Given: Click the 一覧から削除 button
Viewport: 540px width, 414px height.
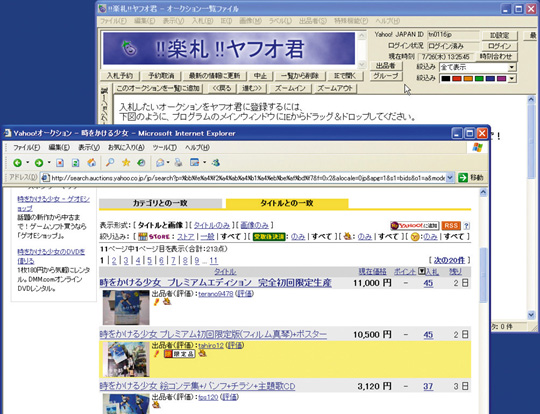Looking at the screenshot, I should point(300,76).
